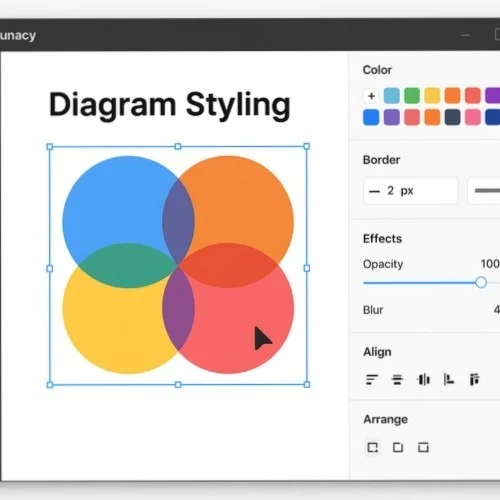Select the bright blue swatch below the plus button

(x=371, y=117)
